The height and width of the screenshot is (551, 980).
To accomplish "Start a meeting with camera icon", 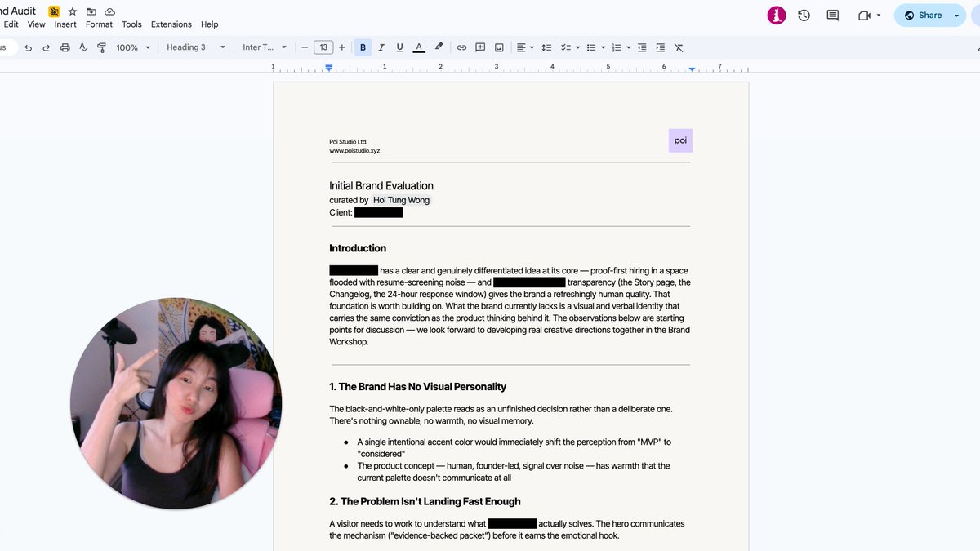I will [864, 15].
